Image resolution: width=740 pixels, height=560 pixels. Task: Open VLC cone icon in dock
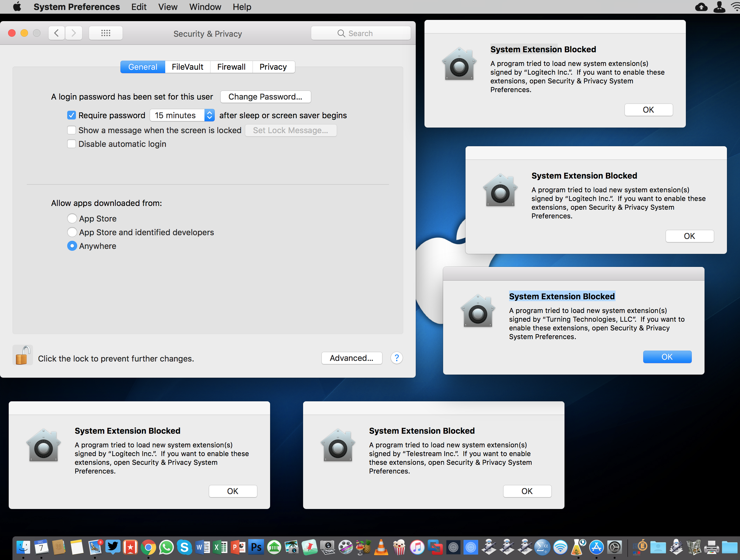[x=381, y=548]
